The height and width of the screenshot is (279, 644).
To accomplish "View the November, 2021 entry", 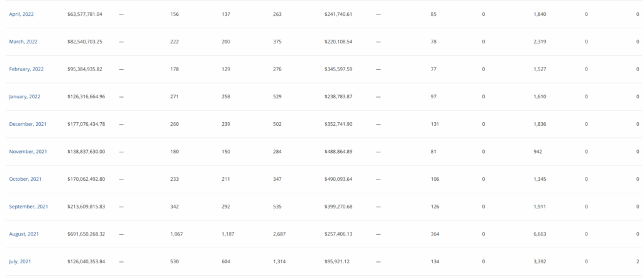I will tap(28, 151).
